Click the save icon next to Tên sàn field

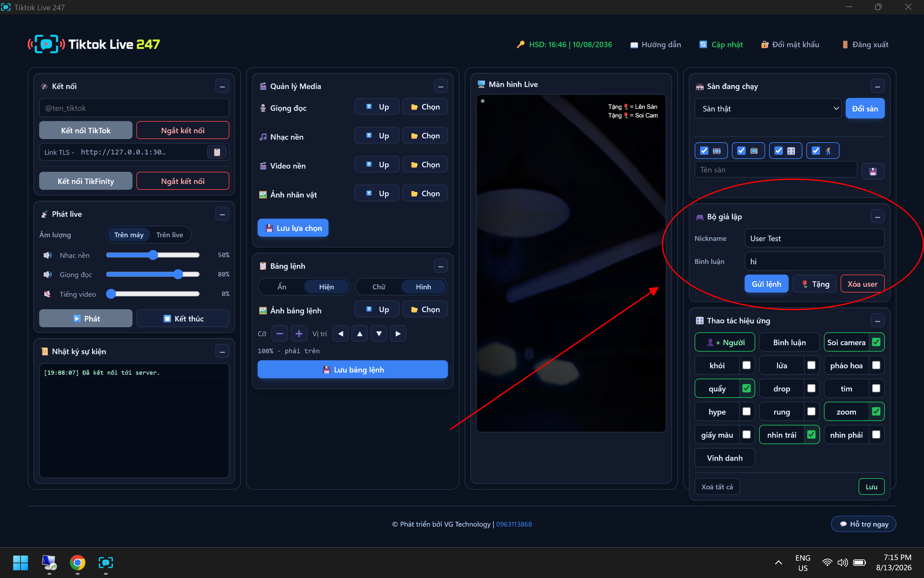click(x=873, y=171)
